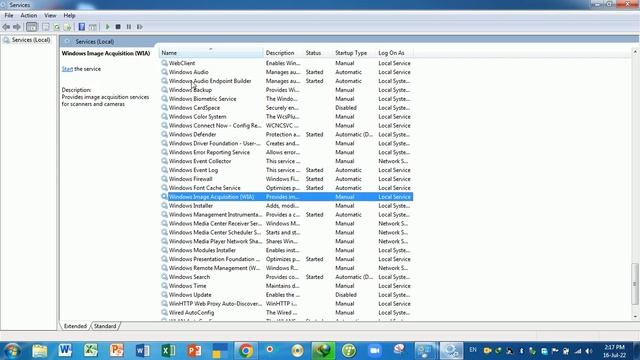Open the File menu
This screenshot has height=360, width=640.
coord(9,16)
